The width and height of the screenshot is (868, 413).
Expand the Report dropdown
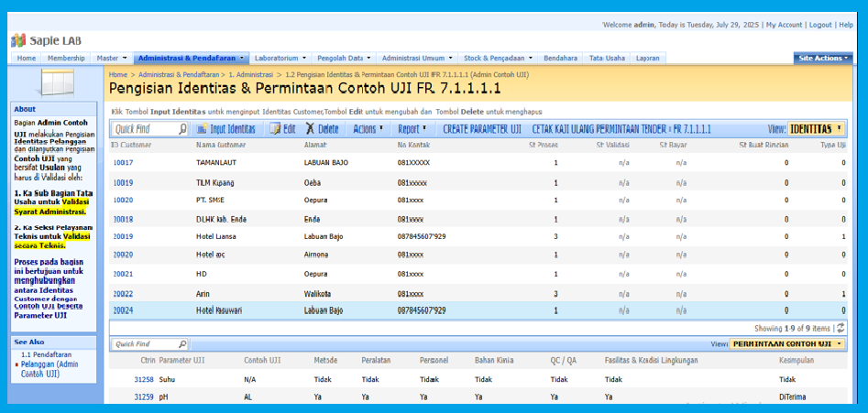coord(412,129)
